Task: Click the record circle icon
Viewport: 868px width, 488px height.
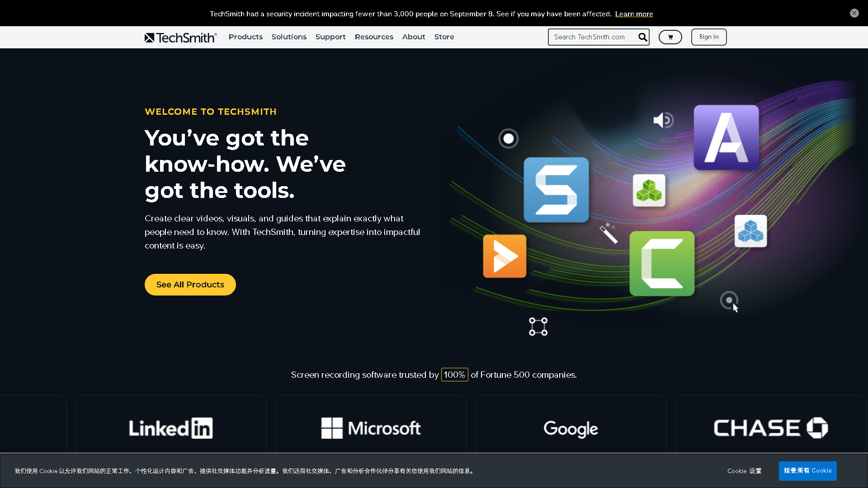Action: pyautogui.click(x=508, y=138)
